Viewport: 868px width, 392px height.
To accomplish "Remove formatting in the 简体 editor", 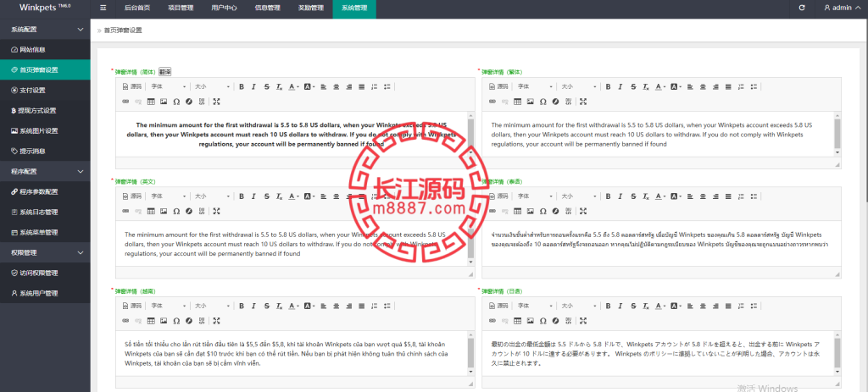I will (280, 87).
